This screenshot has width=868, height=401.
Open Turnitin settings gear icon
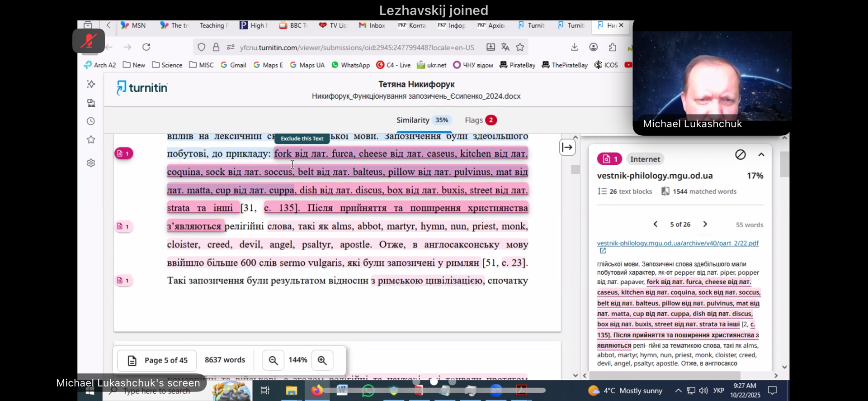click(91, 163)
